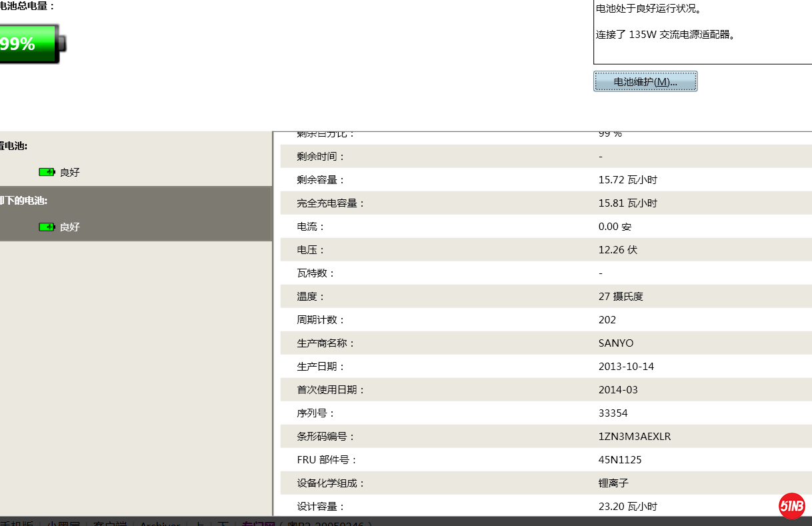Click the value 15.81 瓦小时

[628, 203]
